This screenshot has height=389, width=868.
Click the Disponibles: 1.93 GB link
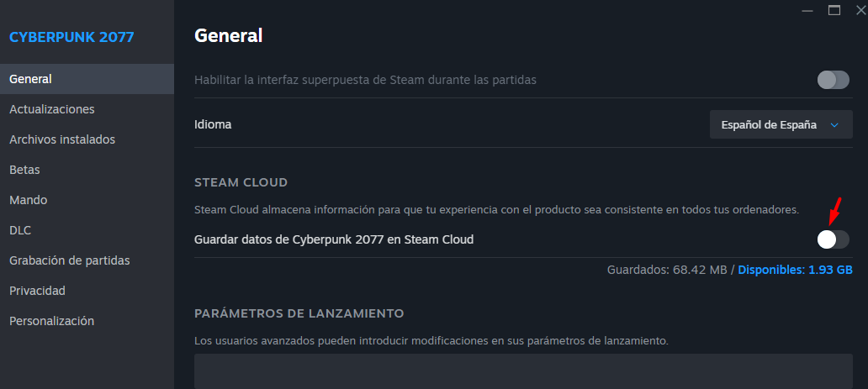click(795, 270)
